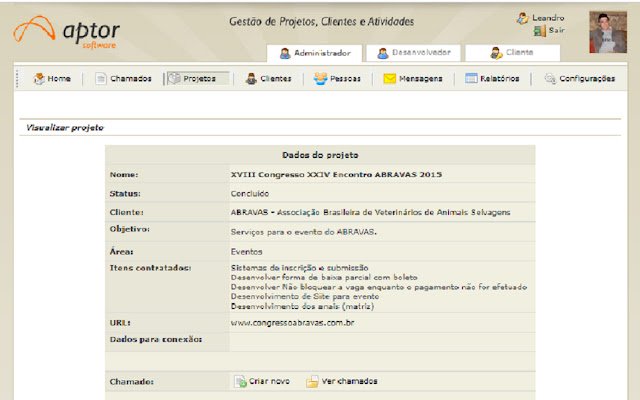The image size is (640, 400).
Task: Open the Relatórios table icon
Action: click(x=471, y=78)
